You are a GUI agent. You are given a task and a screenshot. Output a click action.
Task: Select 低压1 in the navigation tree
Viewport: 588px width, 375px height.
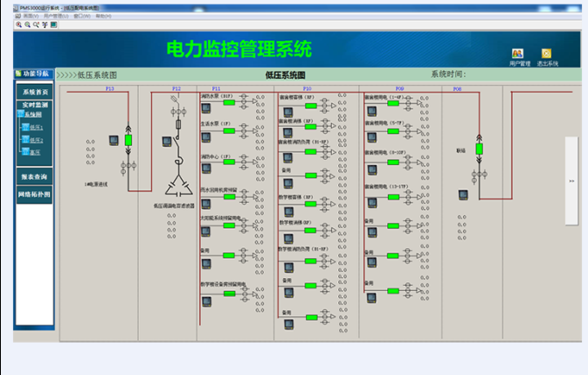tap(36, 127)
